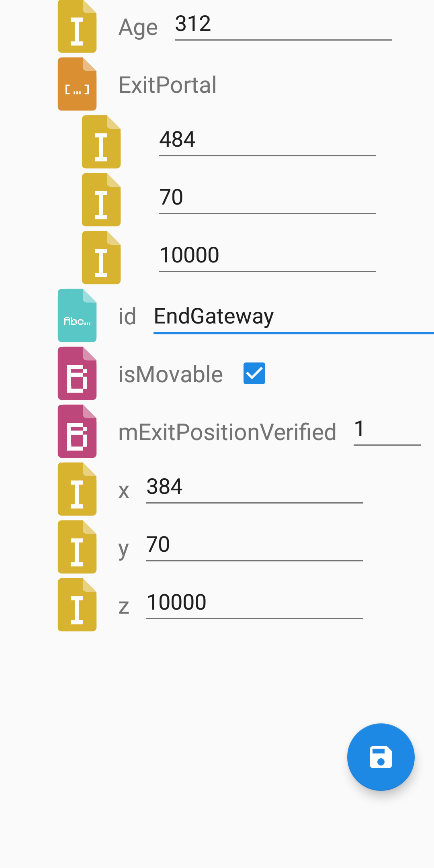434x868 pixels.
Task: Click the integer tag icon beside z
Action: point(77,605)
